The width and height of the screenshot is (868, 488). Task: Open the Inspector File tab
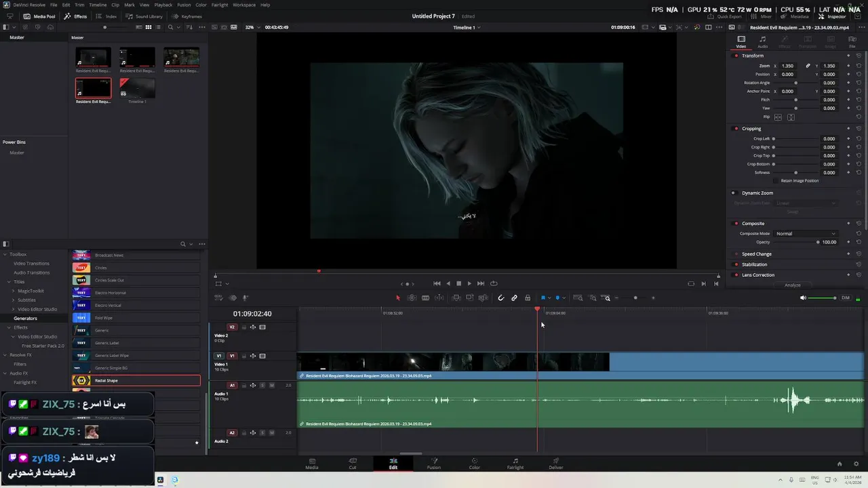coord(852,42)
